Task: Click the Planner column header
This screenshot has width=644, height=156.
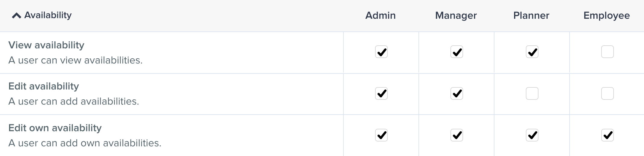Action: tap(531, 15)
